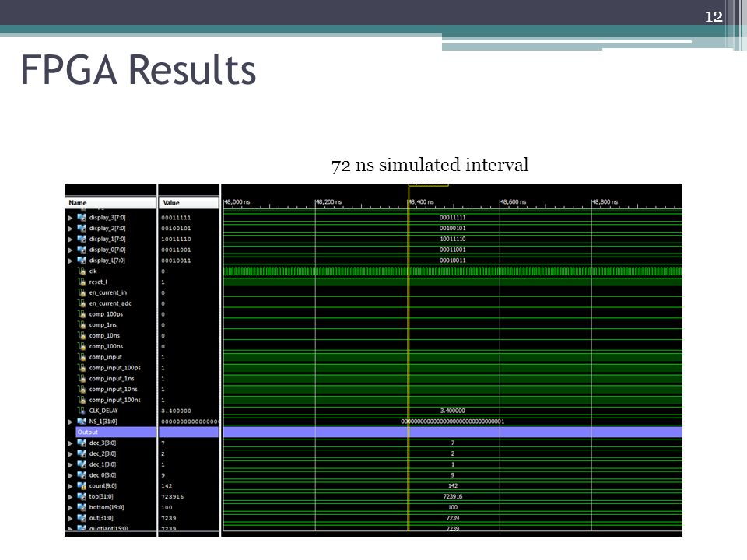Click the Value column header
Screen dimensions: 747x560
[188, 203]
